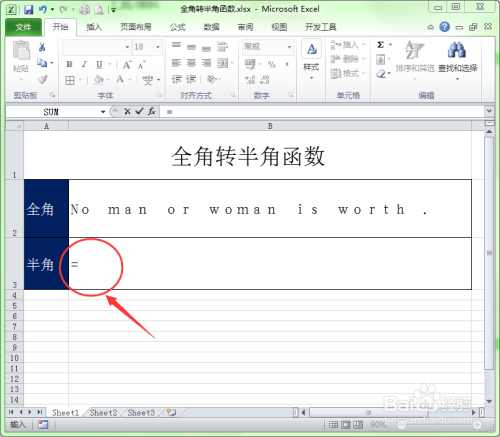Open the 样式 styles gallery
500x437 pixels.
tap(311, 59)
